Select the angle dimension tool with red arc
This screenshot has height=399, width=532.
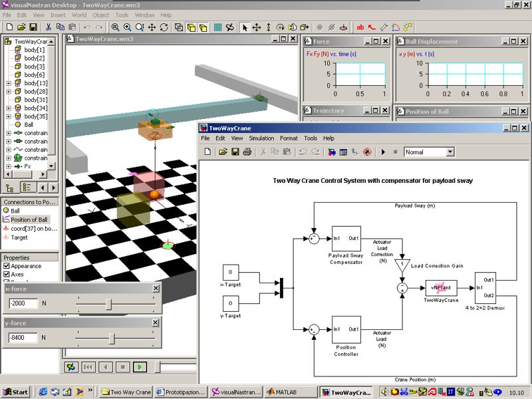click(x=396, y=27)
